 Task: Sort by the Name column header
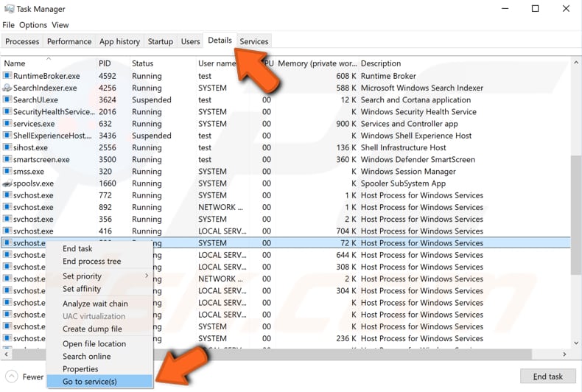point(48,63)
